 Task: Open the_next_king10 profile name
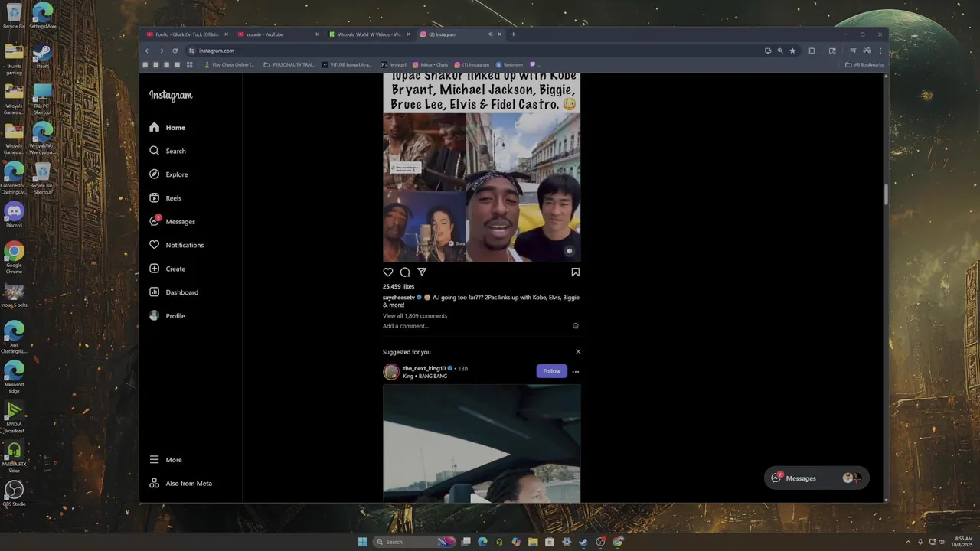424,369
